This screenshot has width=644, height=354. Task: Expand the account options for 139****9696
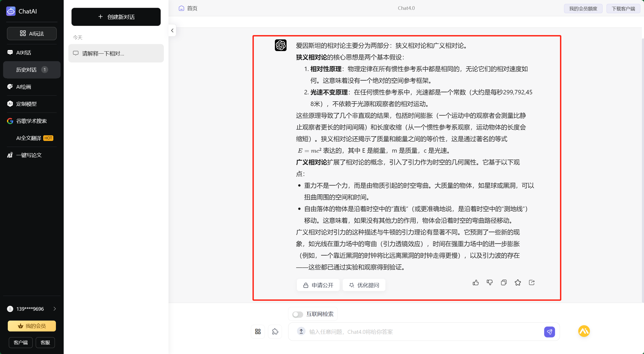[54, 309]
